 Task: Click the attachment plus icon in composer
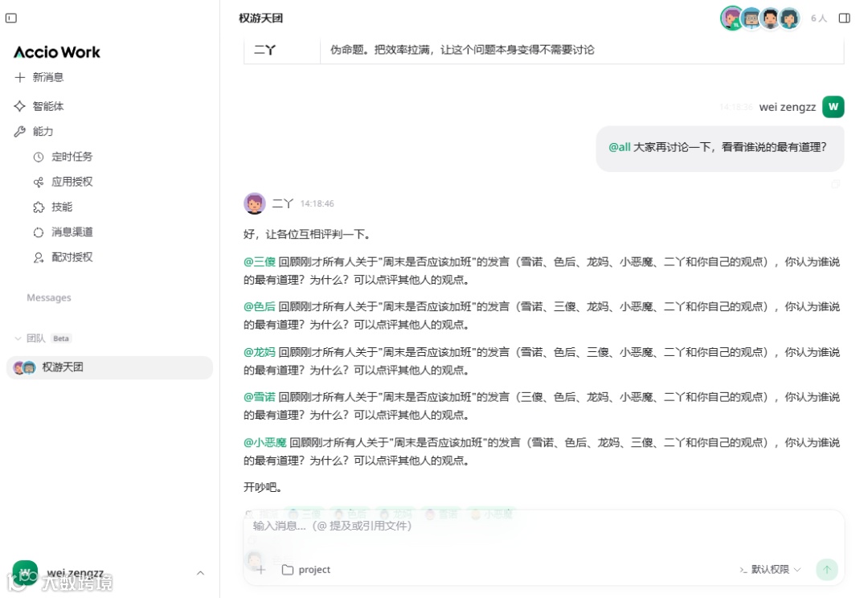pos(260,570)
